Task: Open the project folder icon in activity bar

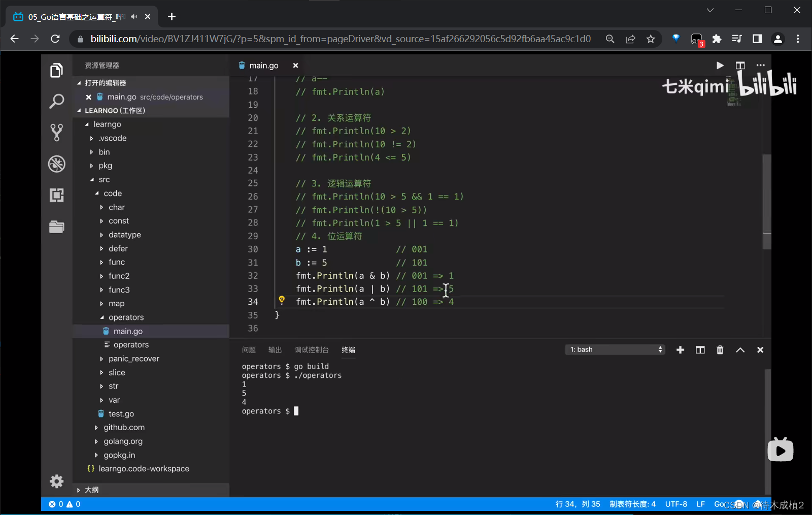Action: (x=56, y=227)
